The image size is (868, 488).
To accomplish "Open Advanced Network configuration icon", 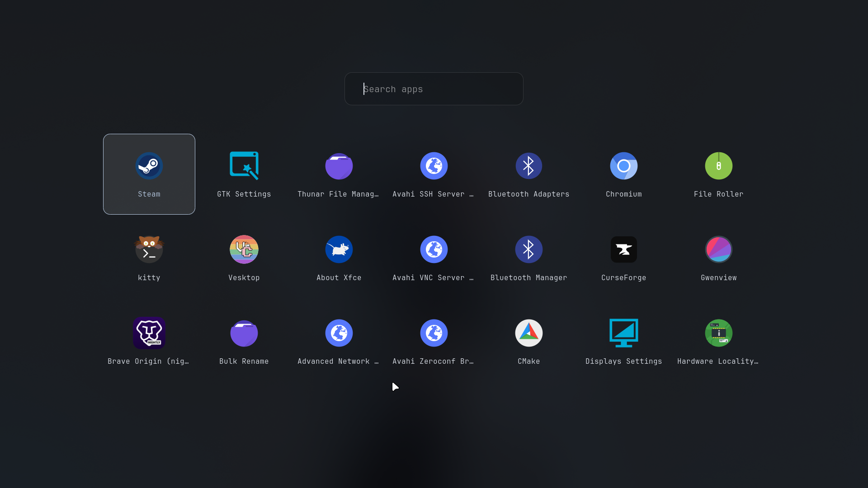I will (339, 333).
